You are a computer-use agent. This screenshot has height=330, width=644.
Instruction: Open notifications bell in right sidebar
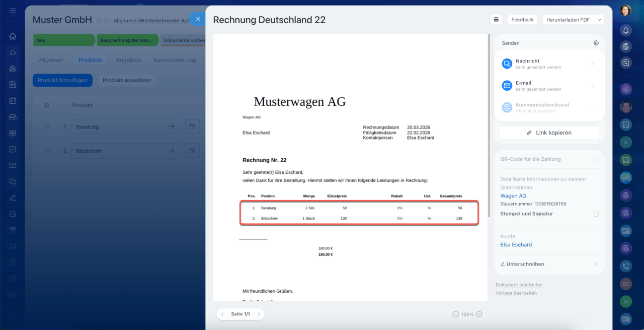(x=625, y=31)
